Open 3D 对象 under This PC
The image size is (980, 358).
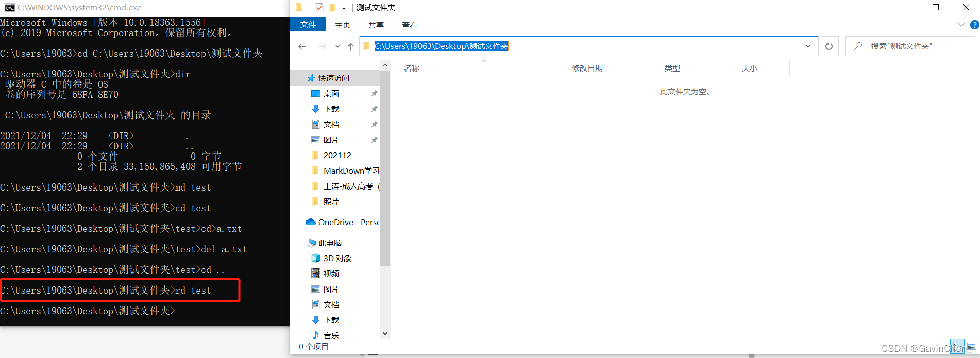click(x=337, y=258)
